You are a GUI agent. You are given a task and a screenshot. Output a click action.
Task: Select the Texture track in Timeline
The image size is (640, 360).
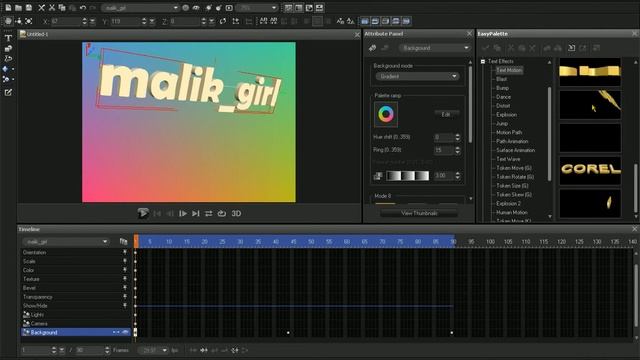pos(75,279)
